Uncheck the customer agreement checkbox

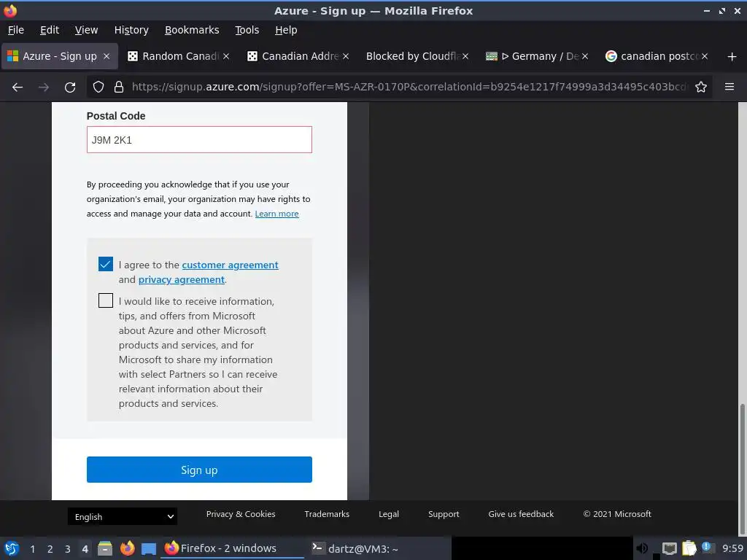[106, 264]
